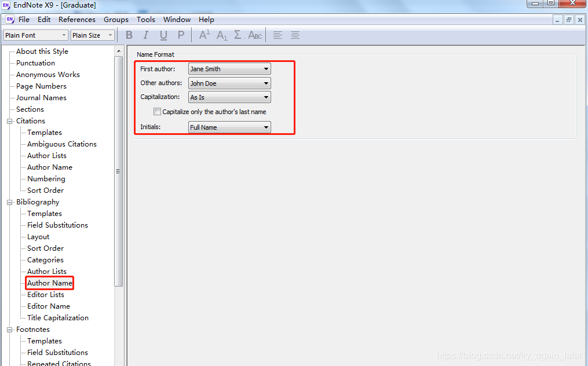Open the Plain Font dropdown

35,35
